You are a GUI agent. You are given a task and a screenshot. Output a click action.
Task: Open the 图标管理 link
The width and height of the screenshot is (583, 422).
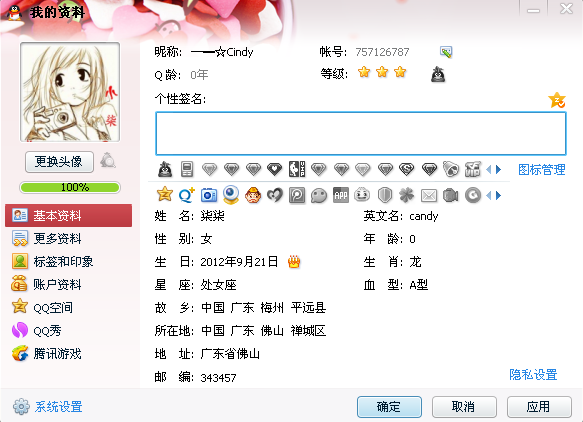point(542,170)
